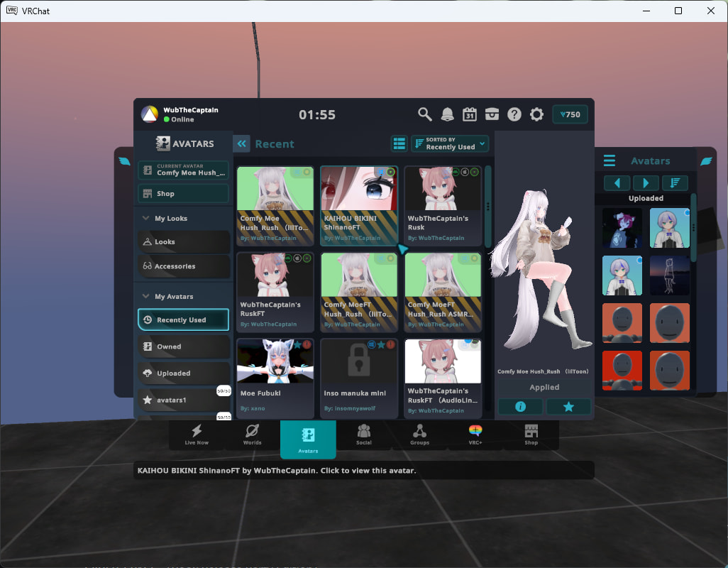Screen dimensions: 728x568
Task: Open the Accessories category
Action: pyautogui.click(x=183, y=266)
